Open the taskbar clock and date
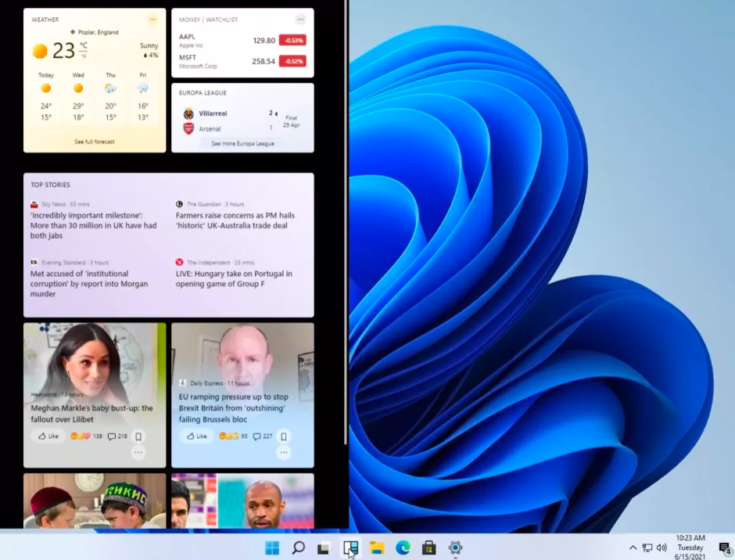The width and height of the screenshot is (735, 560). tap(690, 547)
